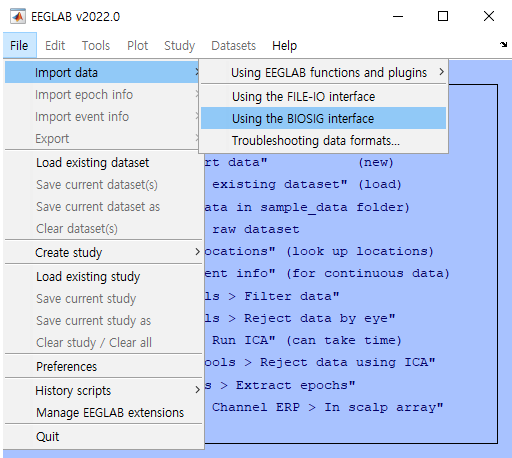Image resolution: width=512 pixels, height=458 pixels.
Task: Choose Load existing dataset
Action: (103, 163)
